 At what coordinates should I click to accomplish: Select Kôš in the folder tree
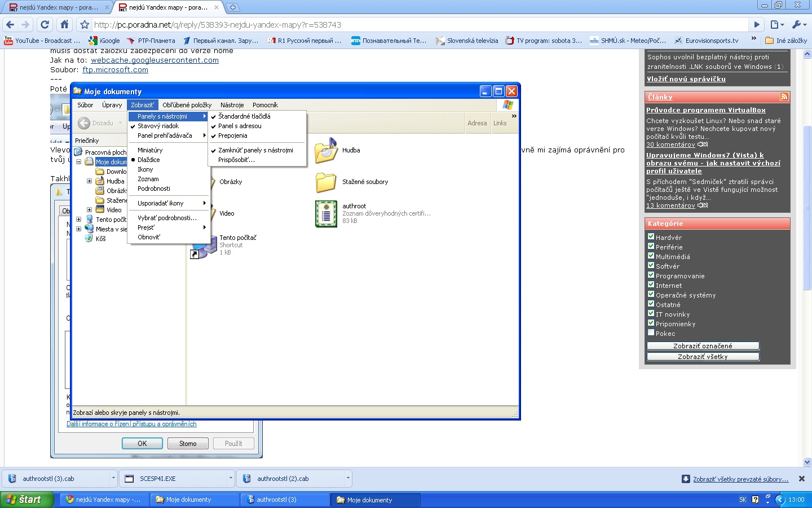click(x=100, y=239)
